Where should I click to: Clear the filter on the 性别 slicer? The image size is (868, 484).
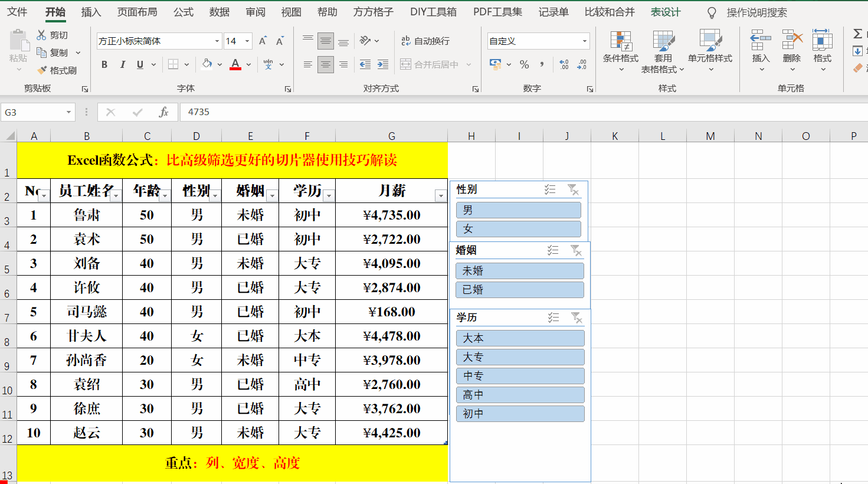tap(573, 189)
